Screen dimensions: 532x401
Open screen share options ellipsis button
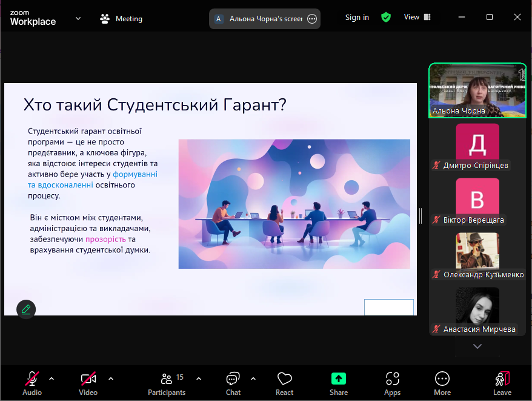pyautogui.click(x=312, y=19)
